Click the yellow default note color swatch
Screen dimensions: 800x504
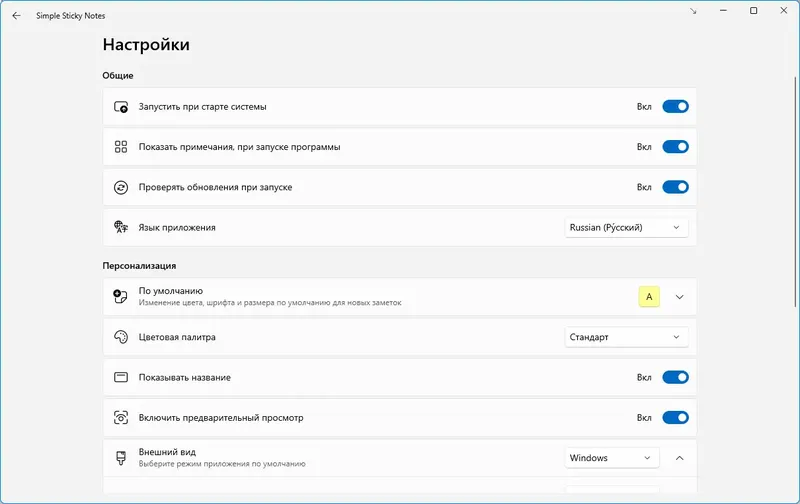pos(649,297)
